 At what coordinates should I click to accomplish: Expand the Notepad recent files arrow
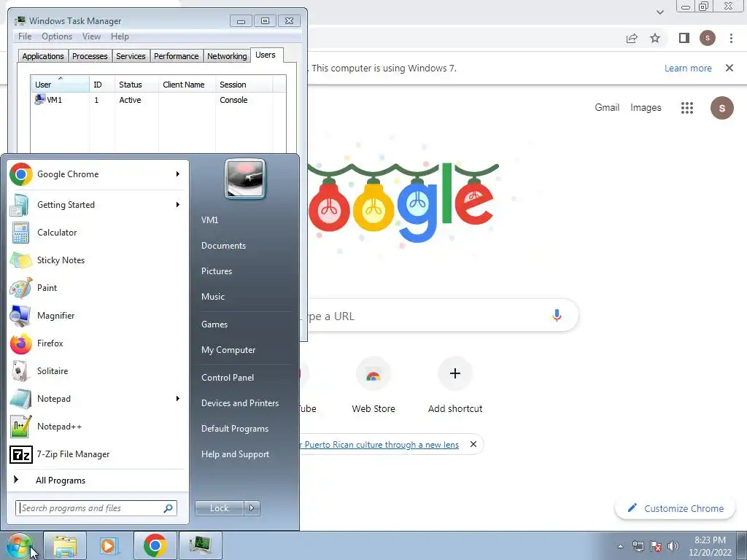[x=178, y=399]
